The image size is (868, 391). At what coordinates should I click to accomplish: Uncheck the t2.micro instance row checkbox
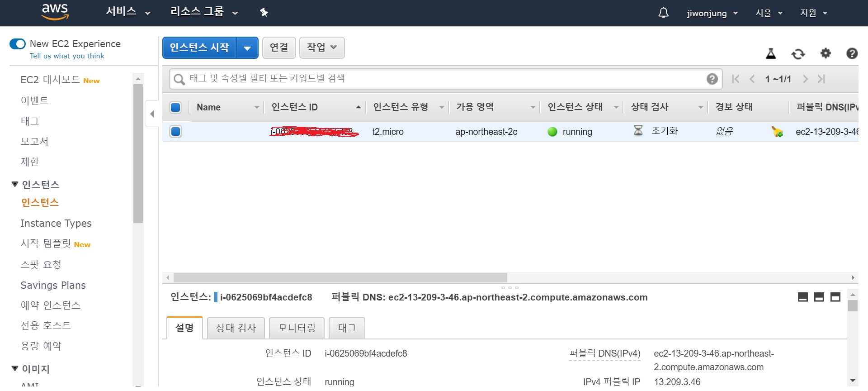[x=175, y=132]
